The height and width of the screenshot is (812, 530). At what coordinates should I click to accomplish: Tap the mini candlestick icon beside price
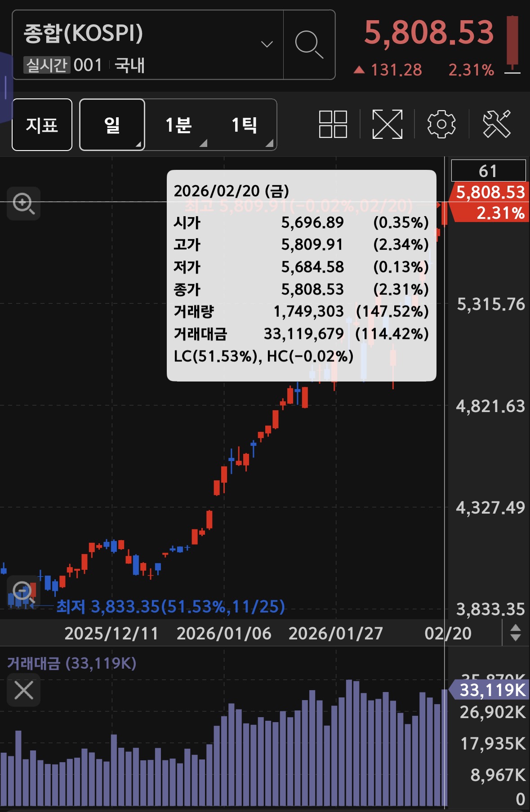click(x=512, y=44)
